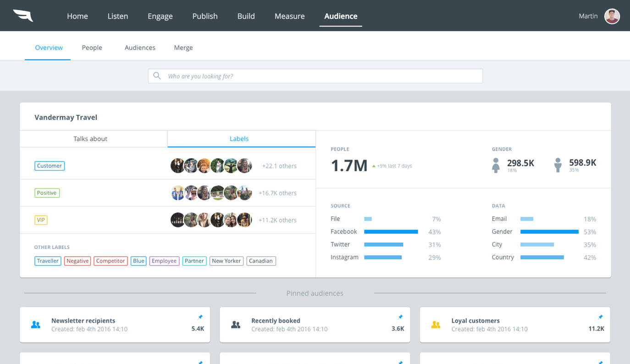This screenshot has width=630, height=364.
Task: Switch to the Labels tab
Action: [239, 139]
